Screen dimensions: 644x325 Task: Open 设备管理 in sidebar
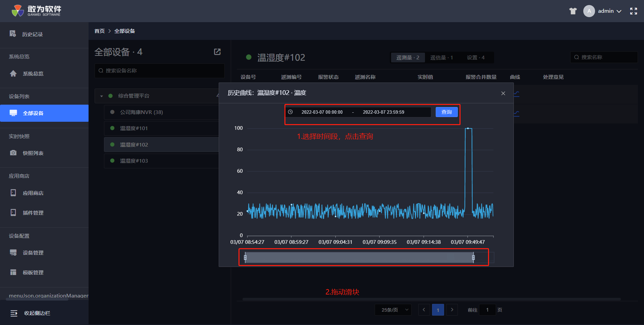(x=33, y=253)
